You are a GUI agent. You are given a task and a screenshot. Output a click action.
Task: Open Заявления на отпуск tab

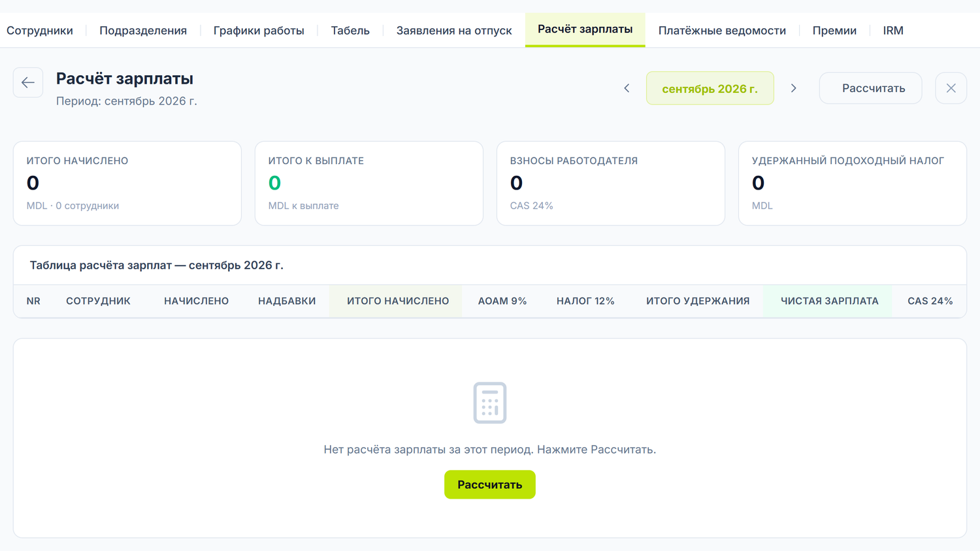454,30
